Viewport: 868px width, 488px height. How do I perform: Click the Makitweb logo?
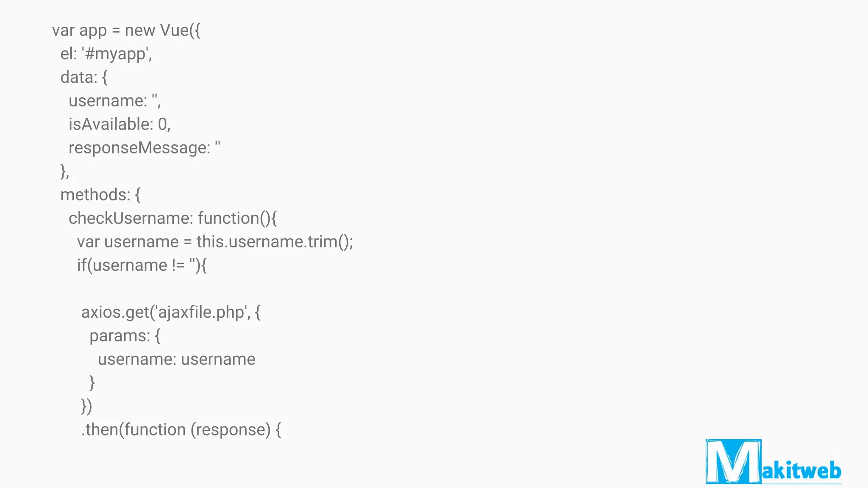pos(773,461)
